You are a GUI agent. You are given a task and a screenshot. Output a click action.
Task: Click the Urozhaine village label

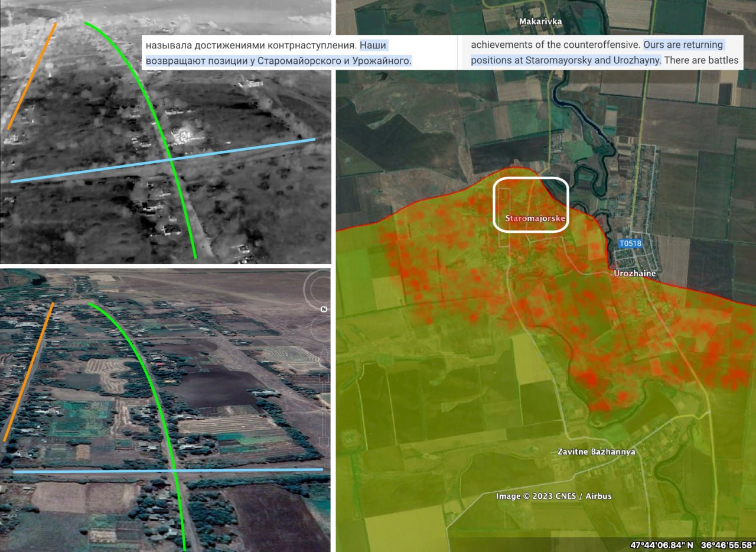pos(634,274)
